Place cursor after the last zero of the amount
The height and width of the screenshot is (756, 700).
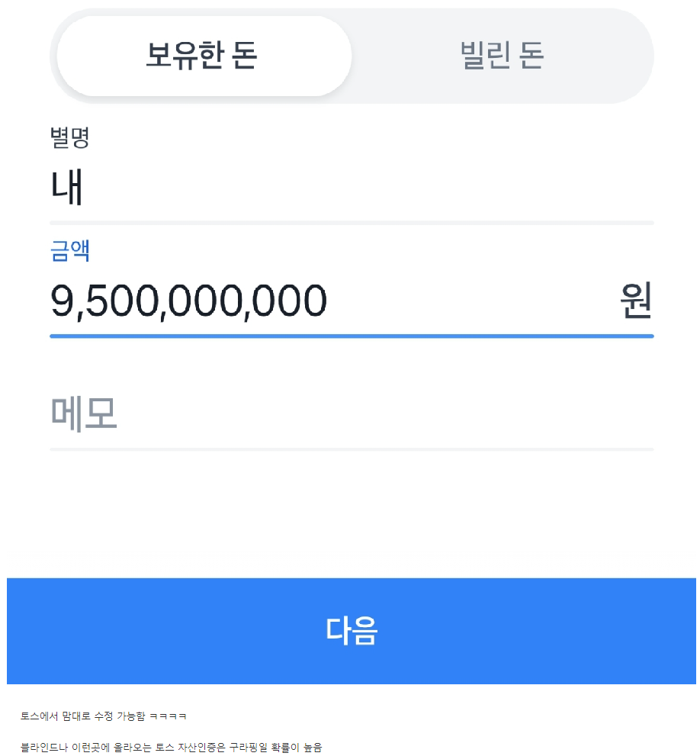click(x=329, y=301)
